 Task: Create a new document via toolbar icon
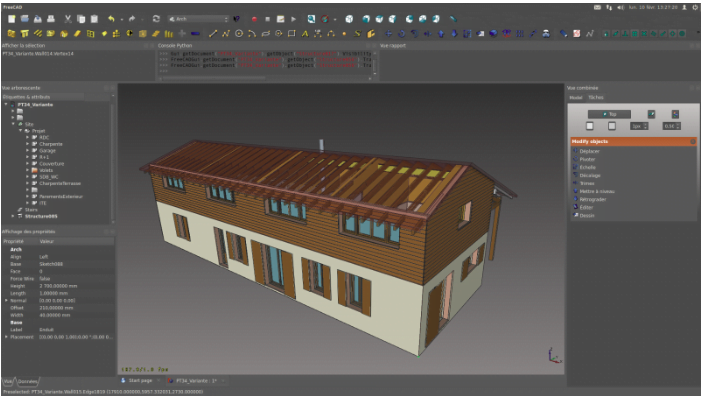[12, 19]
